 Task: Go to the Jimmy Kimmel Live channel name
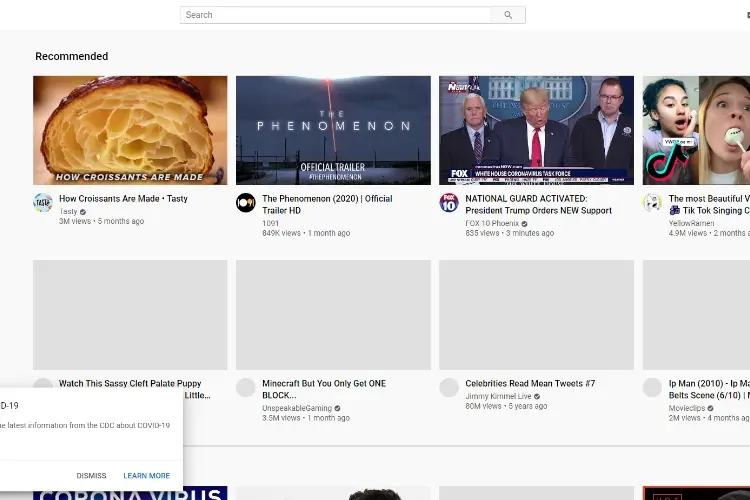[498, 396]
